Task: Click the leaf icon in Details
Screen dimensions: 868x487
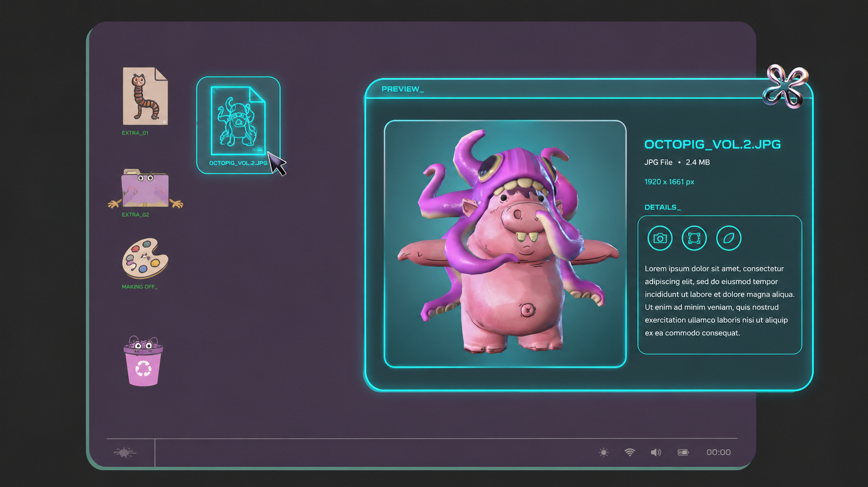Action: pos(729,239)
